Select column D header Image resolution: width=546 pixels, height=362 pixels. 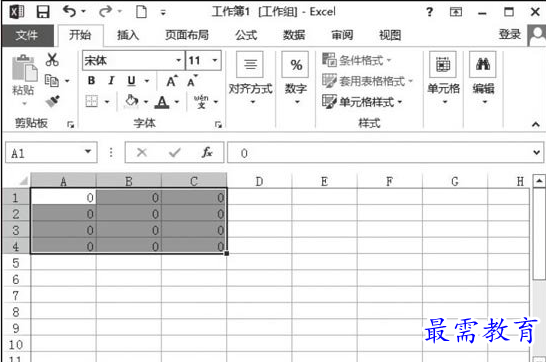tap(259, 181)
